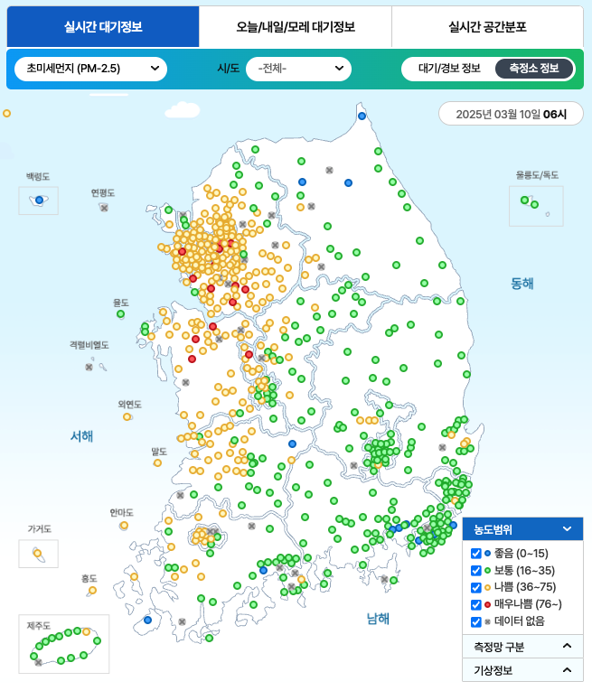The width and height of the screenshot is (592, 700).
Task: Click the left green marker in 울릉도/독도 inset
Action: pyautogui.click(x=524, y=200)
